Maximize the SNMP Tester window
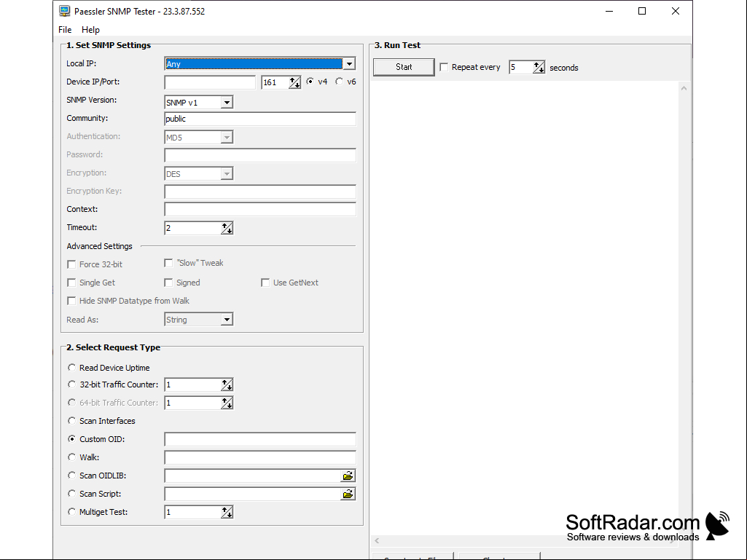 tap(642, 11)
